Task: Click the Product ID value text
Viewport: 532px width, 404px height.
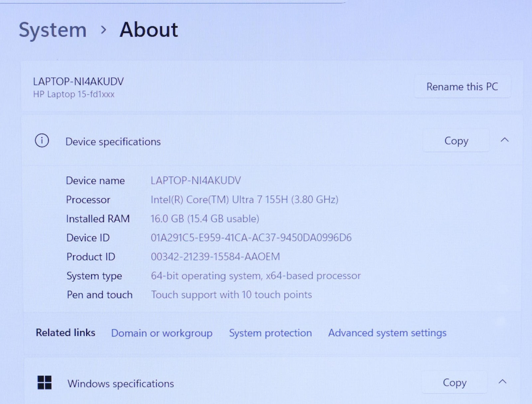Action: 215,256
